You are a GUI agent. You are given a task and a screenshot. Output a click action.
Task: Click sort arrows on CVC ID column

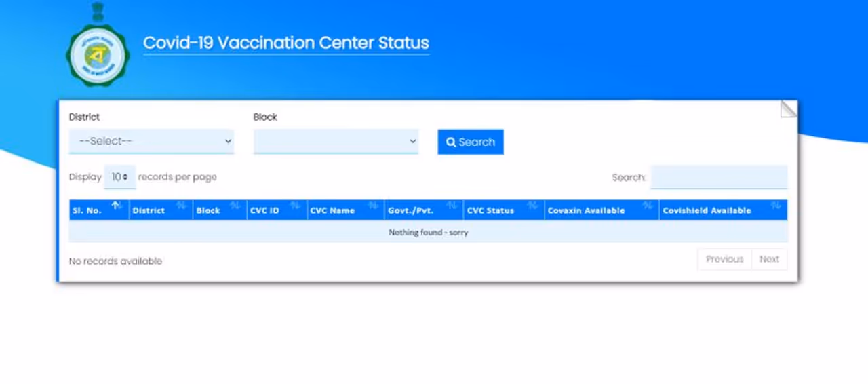pyautogui.click(x=295, y=206)
